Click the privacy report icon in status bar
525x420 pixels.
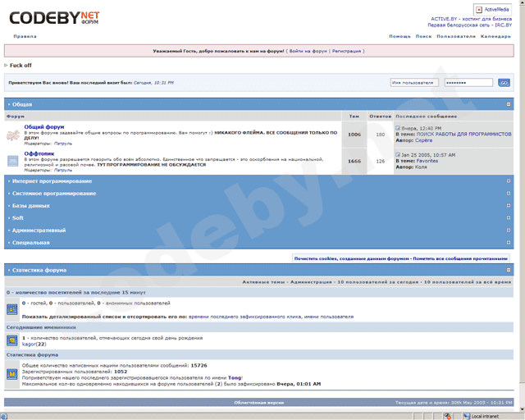click(448, 417)
